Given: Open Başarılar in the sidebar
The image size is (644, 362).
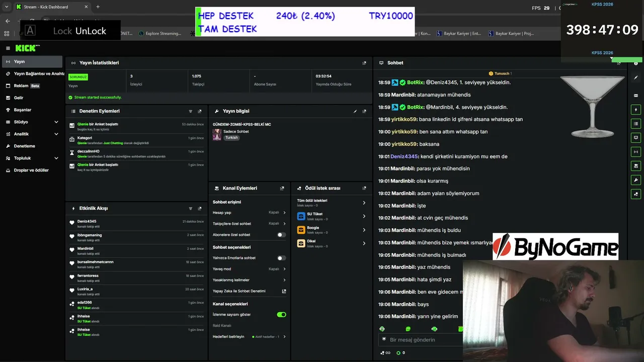Looking at the screenshot, I should (x=32, y=110).
